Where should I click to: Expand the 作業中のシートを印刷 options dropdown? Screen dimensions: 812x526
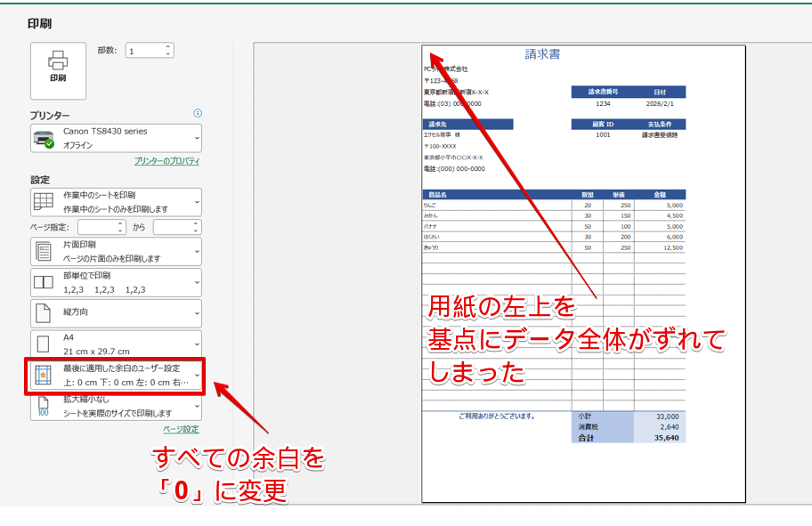(196, 202)
